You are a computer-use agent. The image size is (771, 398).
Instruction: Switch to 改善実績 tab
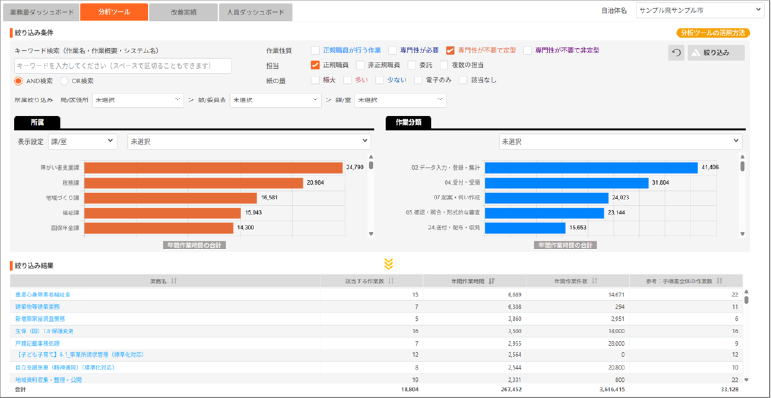pos(183,12)
